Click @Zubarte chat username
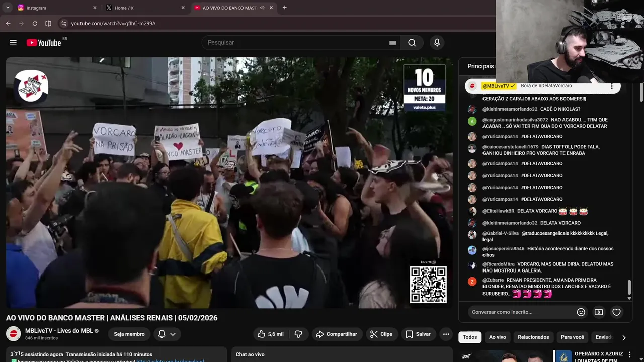Image resolution: width=644 pixels, height=362 pixels. coord(493,280)
